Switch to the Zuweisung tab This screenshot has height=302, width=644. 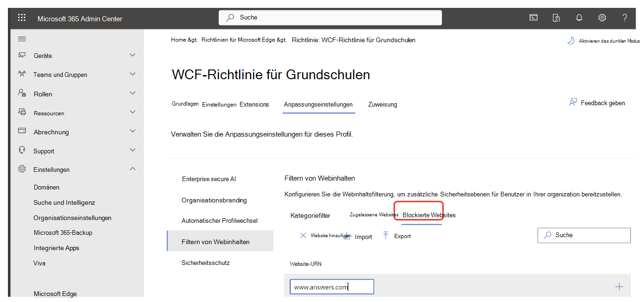[382, 104]
